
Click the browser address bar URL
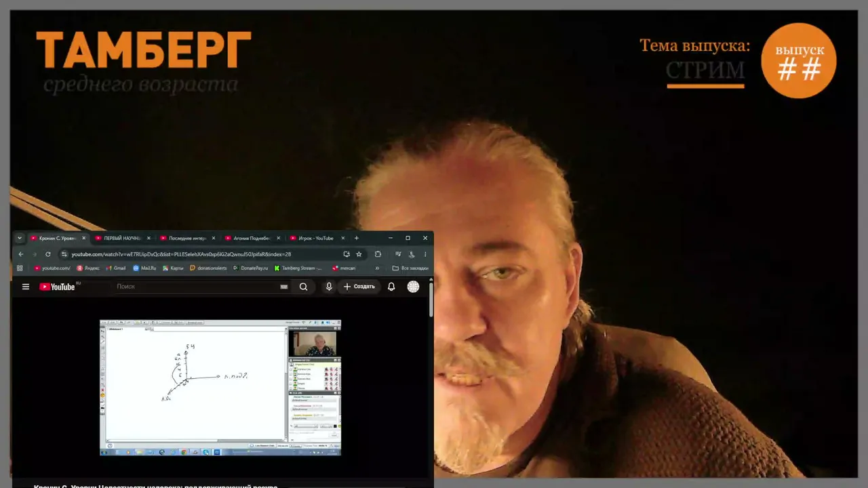181,254
